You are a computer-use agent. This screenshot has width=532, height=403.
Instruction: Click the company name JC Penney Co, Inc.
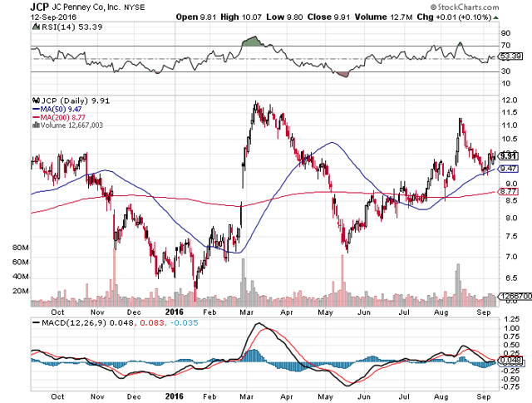tap(86, 7)
